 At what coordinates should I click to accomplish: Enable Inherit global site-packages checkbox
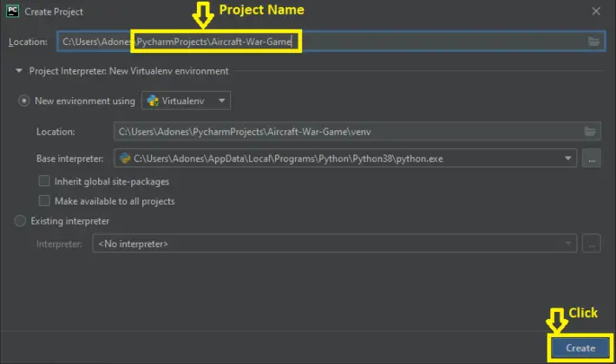45,182
